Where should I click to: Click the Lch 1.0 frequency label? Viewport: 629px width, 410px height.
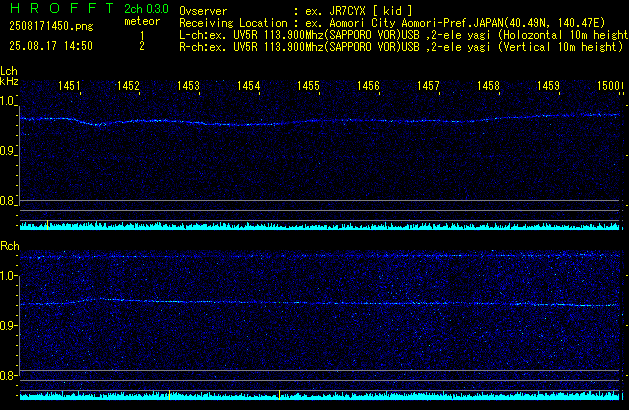[7, 101]
